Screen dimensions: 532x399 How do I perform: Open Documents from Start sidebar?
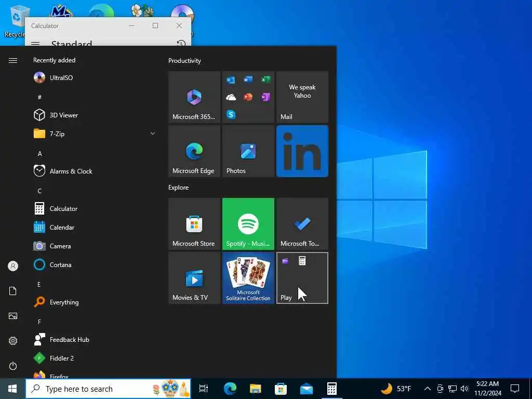coord(13,291)
